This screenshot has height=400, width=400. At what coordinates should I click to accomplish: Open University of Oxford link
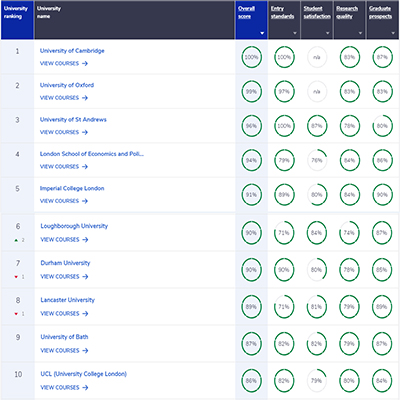point(67,85)
